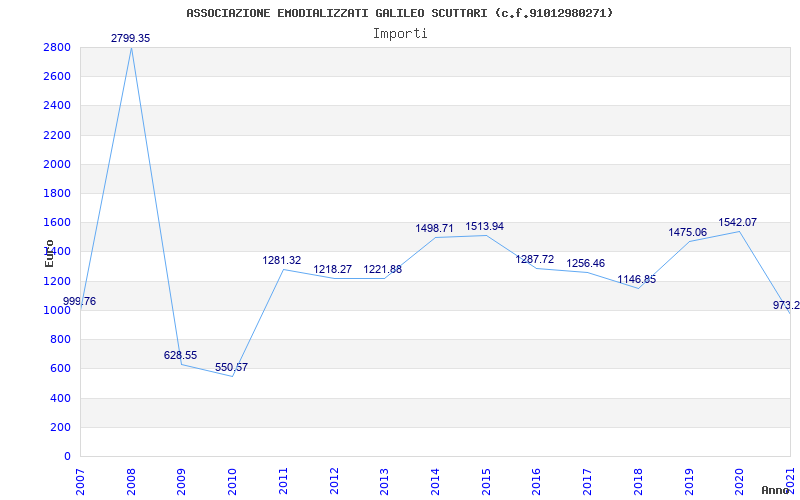Image resolution: width=800 pixels, height=500 pixels.
Task: Click the 628.55 data label
Action: tap(180, 355)
